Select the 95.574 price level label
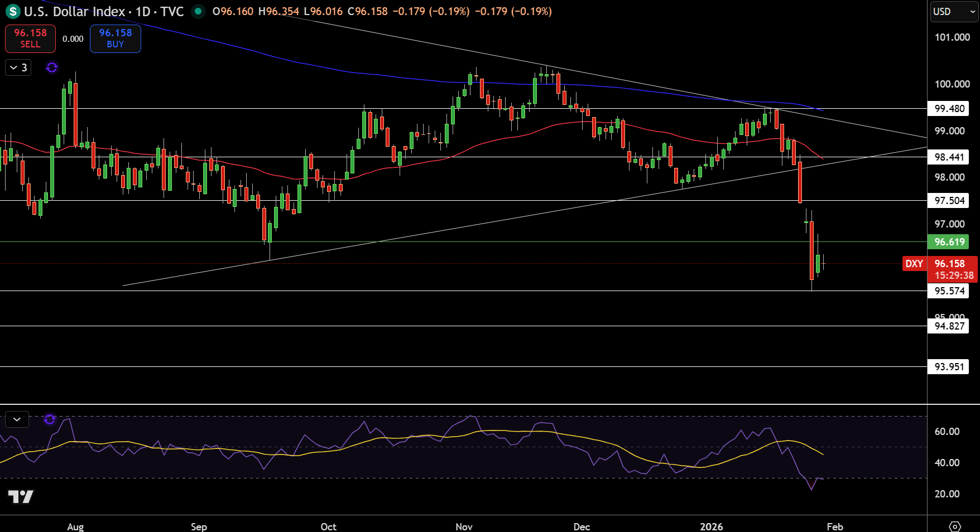The width and height of the screenshot is (980, 532). (949, 291)
